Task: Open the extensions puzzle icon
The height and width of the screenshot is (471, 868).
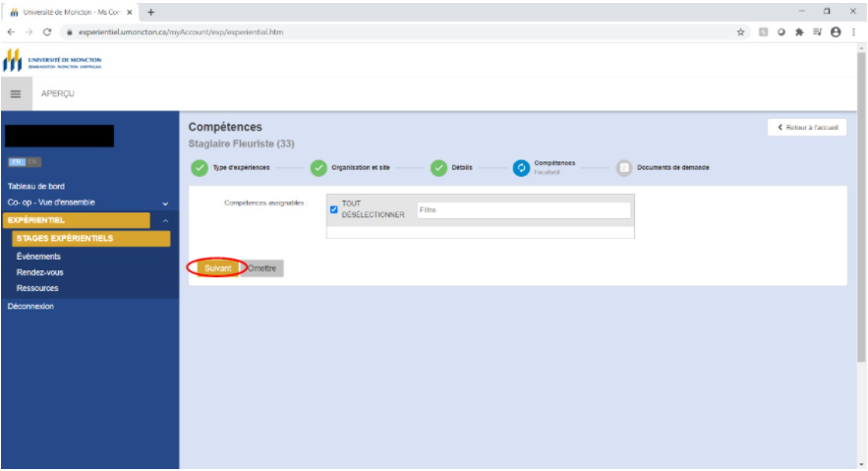Action: tap(799, 32)
